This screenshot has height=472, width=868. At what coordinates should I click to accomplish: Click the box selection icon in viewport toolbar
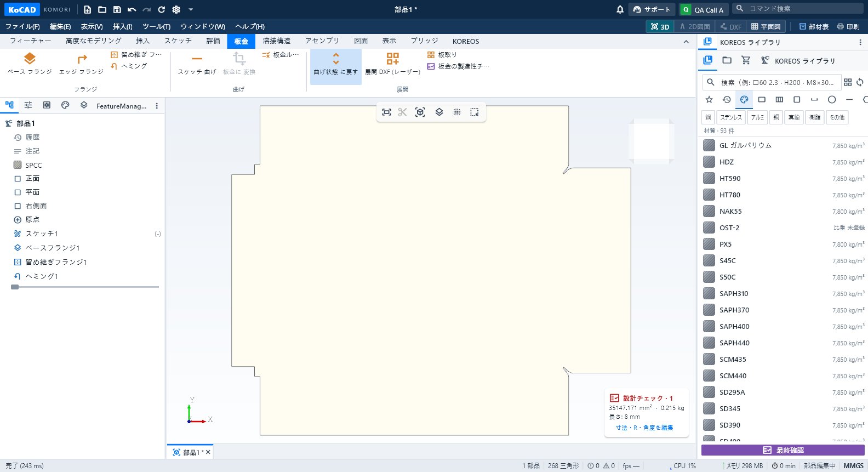pyautogui.click(x=475, y=112)
